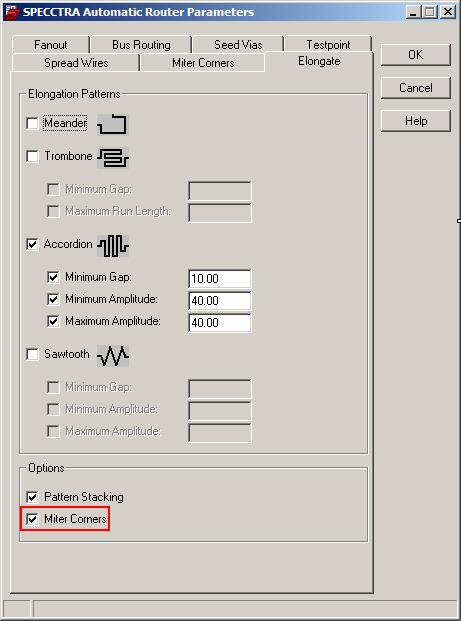Enable the Meander checkbox
The width and height of the screenshot is (461, 621).
[32, 123]
